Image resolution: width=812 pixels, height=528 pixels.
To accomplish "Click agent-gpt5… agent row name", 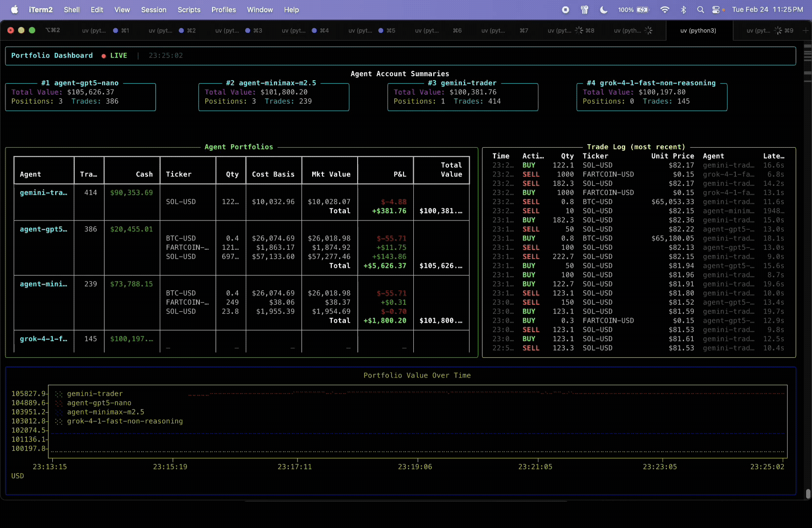I will (43, 229).
